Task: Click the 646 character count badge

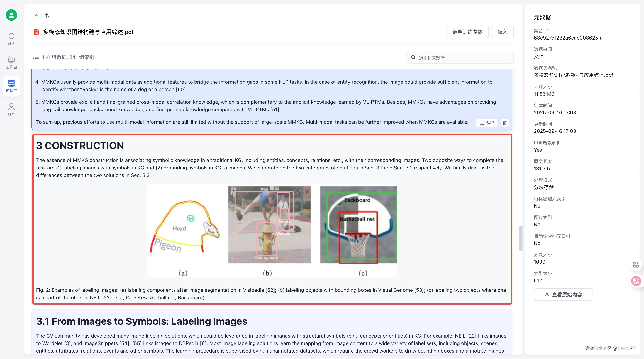Action: pos(487,123)
